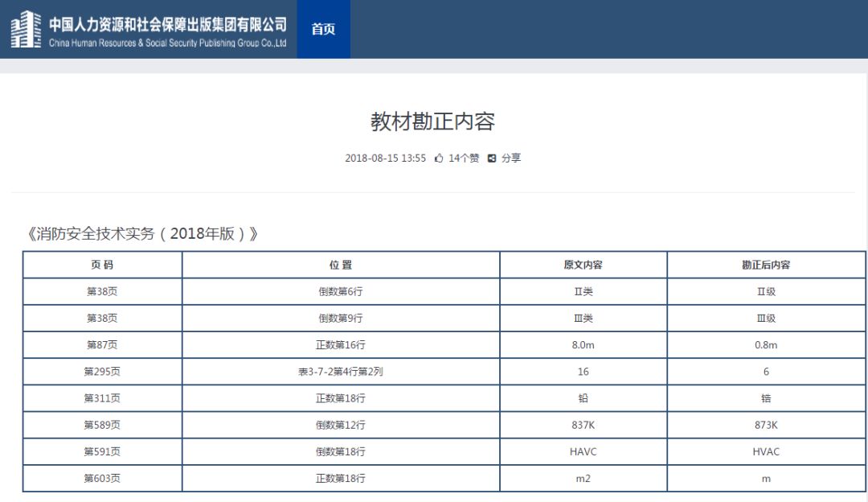Viewport: 868px width, 502px height.
Task: Click the Ⅲ级 cell
Action: [x=766, y=318]
